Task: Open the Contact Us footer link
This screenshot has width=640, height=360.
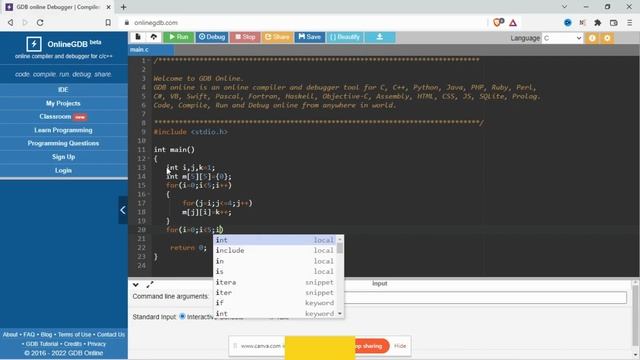Action: 111,335
